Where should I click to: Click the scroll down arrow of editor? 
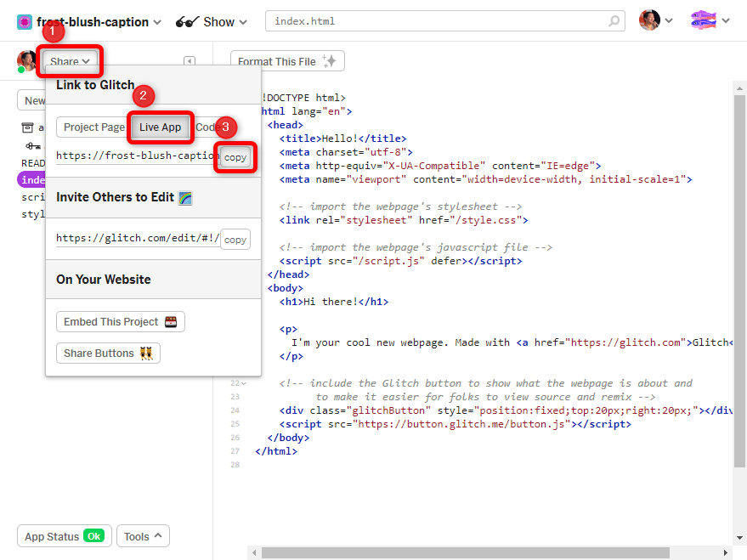[739, 538]
